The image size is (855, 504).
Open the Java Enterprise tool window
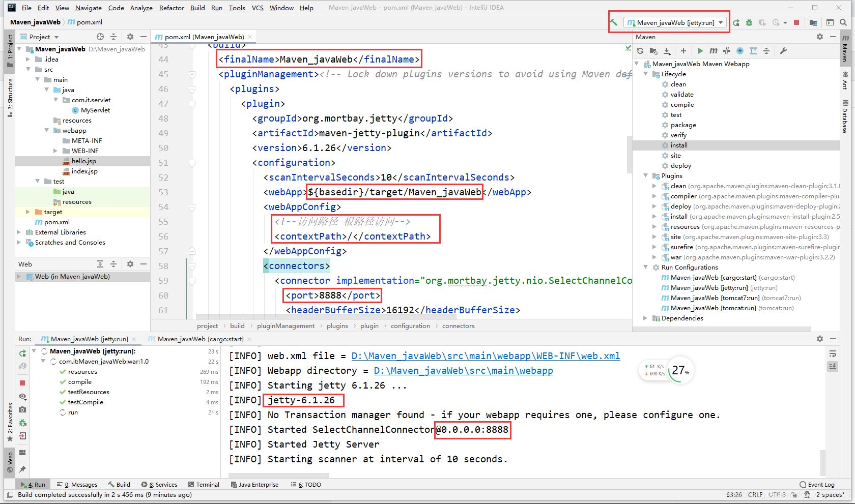[254, 484]
